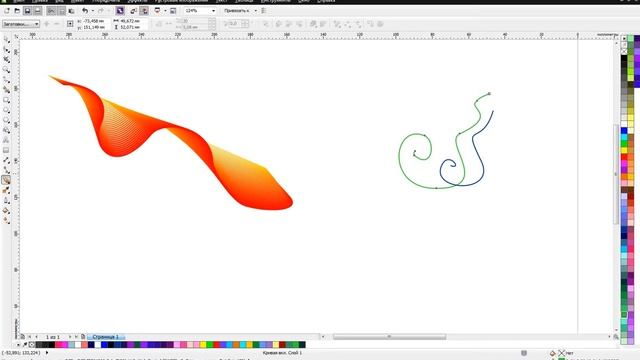Pick the blue swatch in right palette
The height and width of the screenshot is (360, 640).
(624, 131)
